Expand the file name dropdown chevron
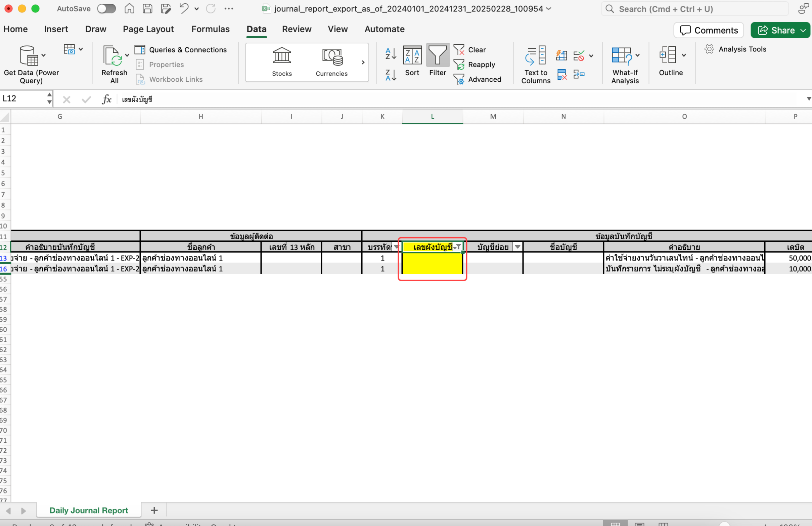This screenshot has width=812, height=526. tap(549, 8)
